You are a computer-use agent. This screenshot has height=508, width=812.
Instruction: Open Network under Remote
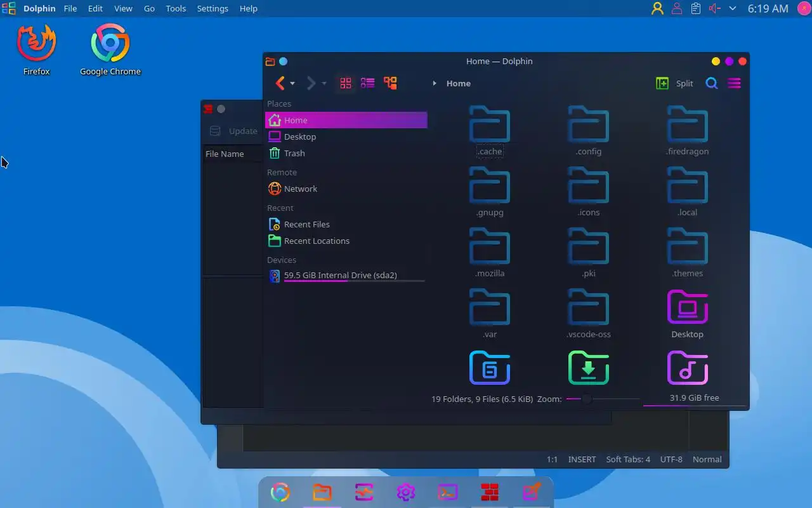[346, 189]
